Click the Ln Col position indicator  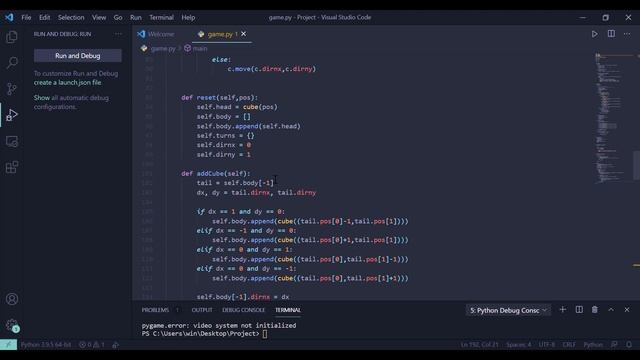pyautogui.click(x=480, y=345)
